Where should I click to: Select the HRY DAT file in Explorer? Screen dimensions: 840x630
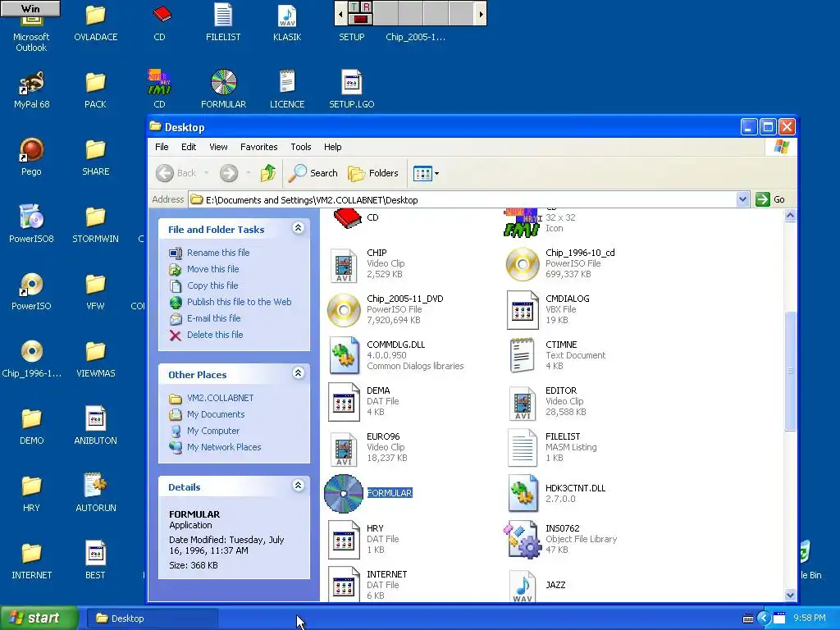(344, 539)
